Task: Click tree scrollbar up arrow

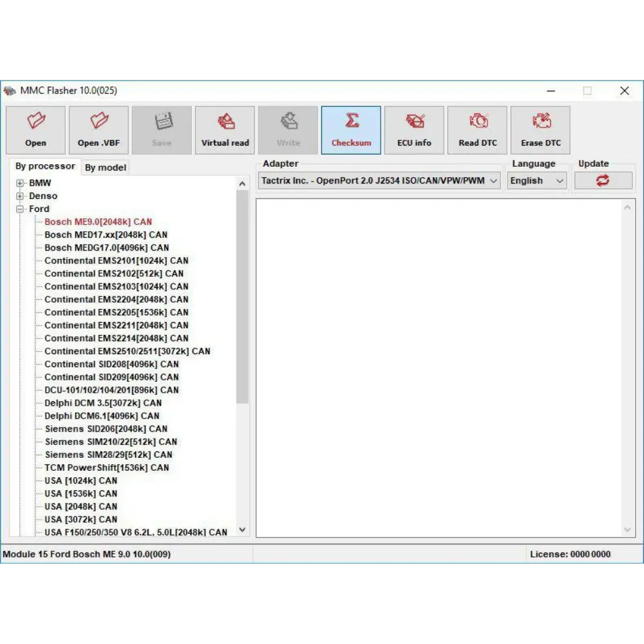Action: pos(242,184)
